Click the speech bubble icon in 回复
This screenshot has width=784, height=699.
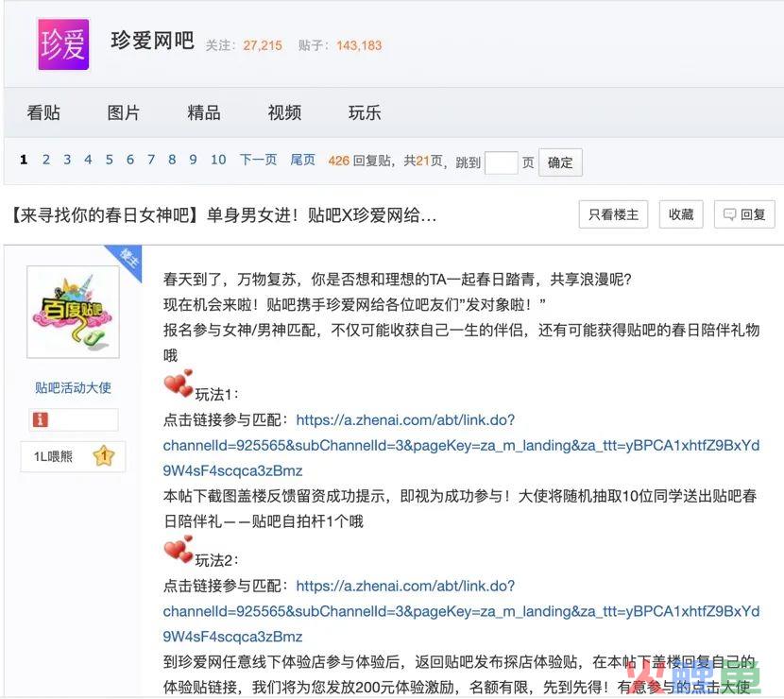tap(729, 214)
